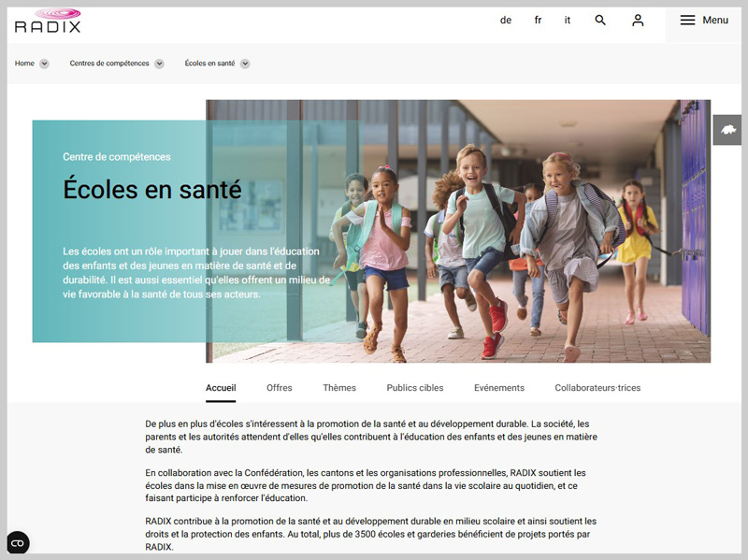Expand the Centres de compétences dropdown arrow
Screen dimensions: 748x560
pos(159,64)
